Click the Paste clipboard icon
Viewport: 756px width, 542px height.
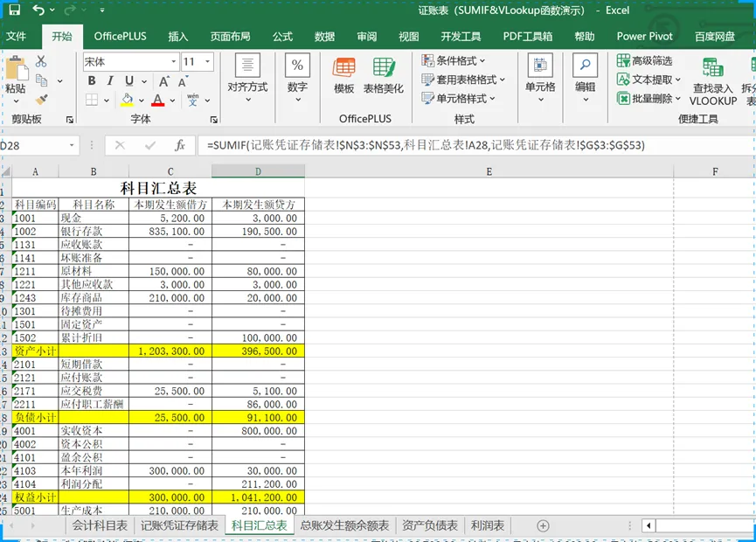(17, 69)
